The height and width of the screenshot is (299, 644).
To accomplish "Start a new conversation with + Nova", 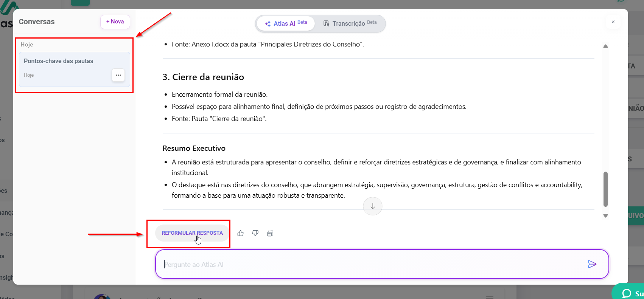I will point(115,22).
